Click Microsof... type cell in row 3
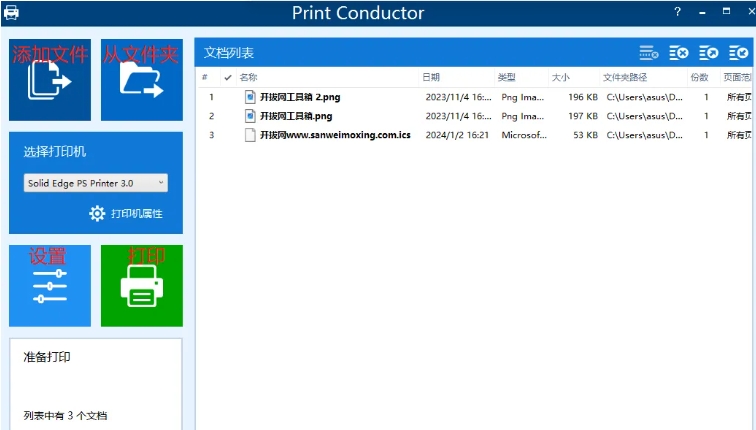This screenshot has height=430, width=756. click(524, 135)
